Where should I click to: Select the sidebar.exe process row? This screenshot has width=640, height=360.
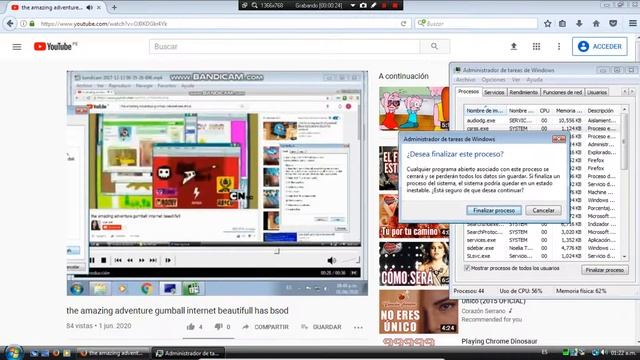542,248
